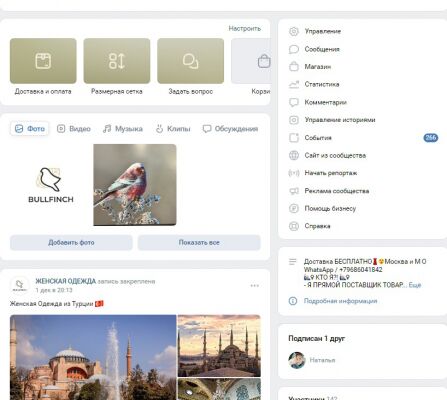Click the Подписан 1 друг heading
447x400 pixels.
pyautogui.click(x=316, y=338)
